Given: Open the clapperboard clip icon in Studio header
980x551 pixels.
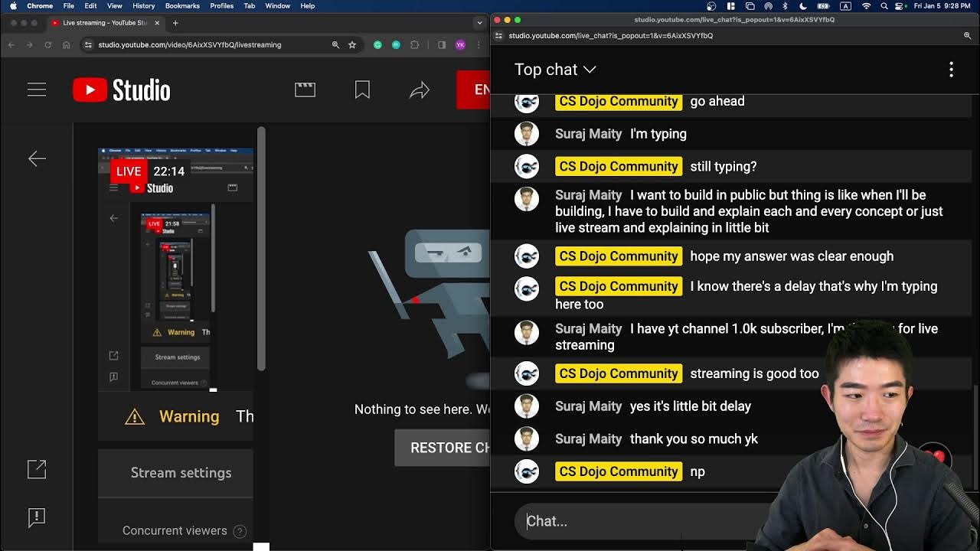Looking at the screenshot, I should (x=305, y=90).
